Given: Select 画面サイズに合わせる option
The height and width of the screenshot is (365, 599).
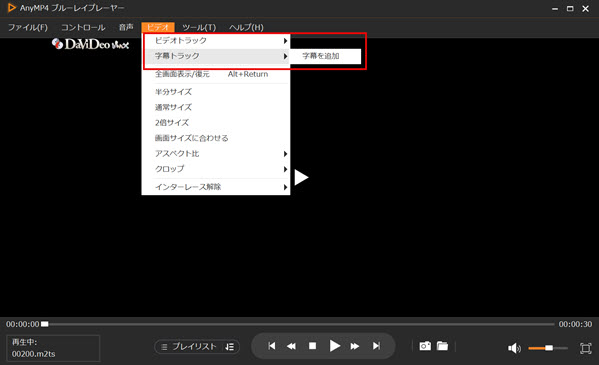Looking at the screenshot, I should pos(216,138).
